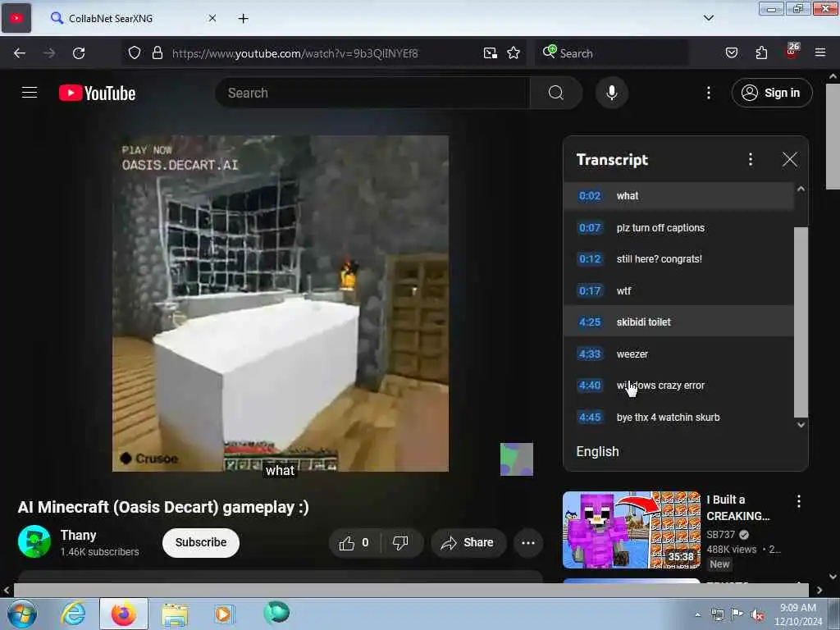Launch Windows Media Player from taskbar
This screenshot has height=630, width=840.
click(223, 614)
